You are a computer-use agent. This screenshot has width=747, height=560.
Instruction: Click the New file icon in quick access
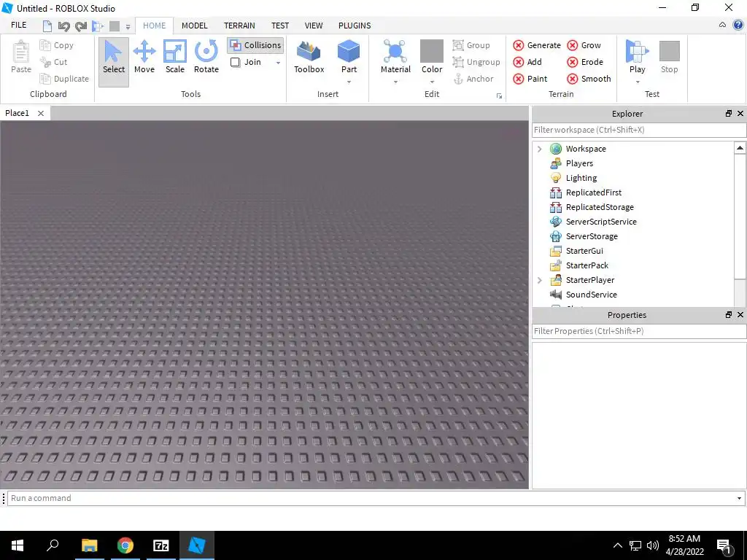click(x=47, y=26)
